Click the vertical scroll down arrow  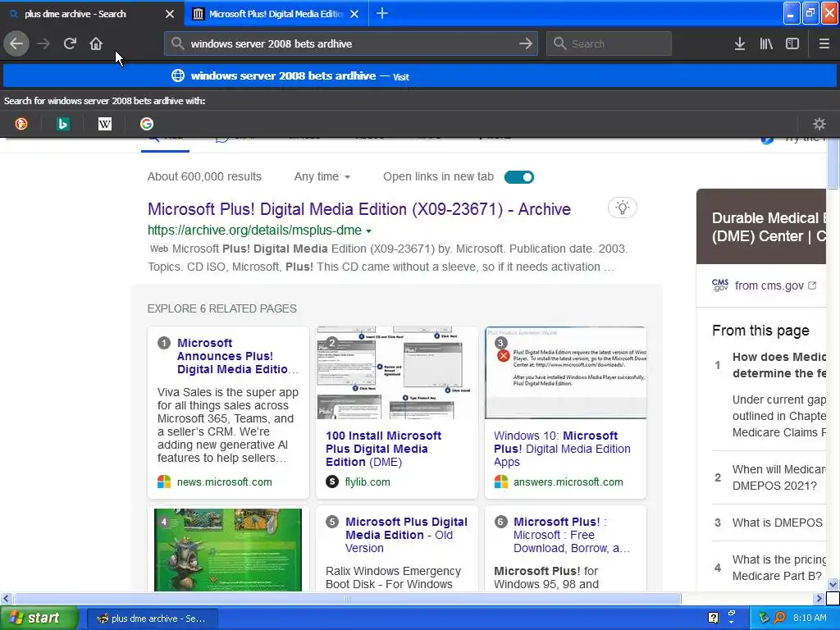(833, 584)
